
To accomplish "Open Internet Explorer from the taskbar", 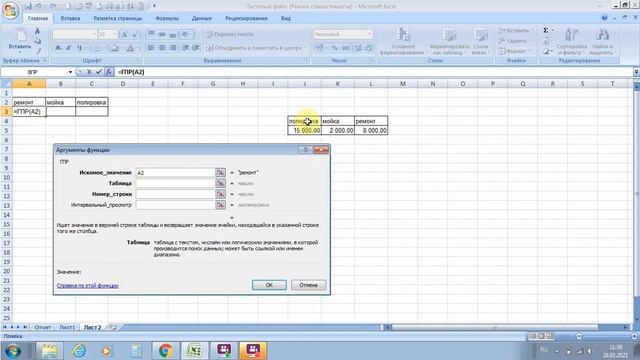I will tap(79, 351).
